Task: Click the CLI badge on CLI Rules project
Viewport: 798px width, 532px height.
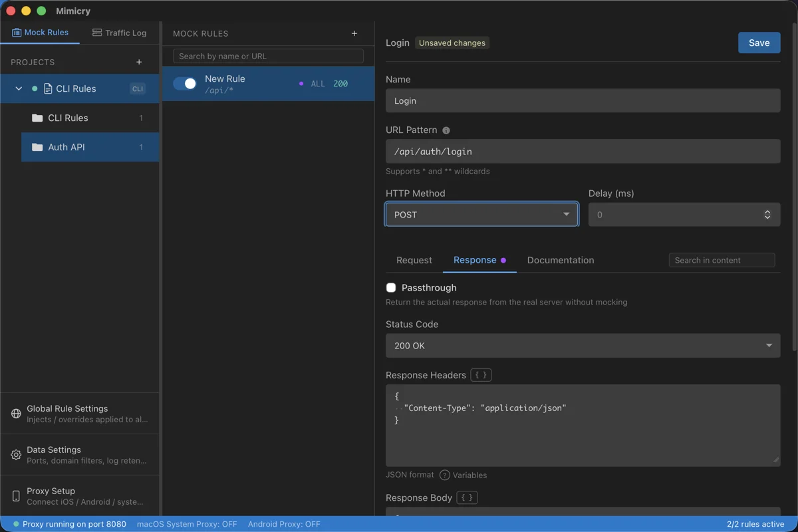Action: 138,88
